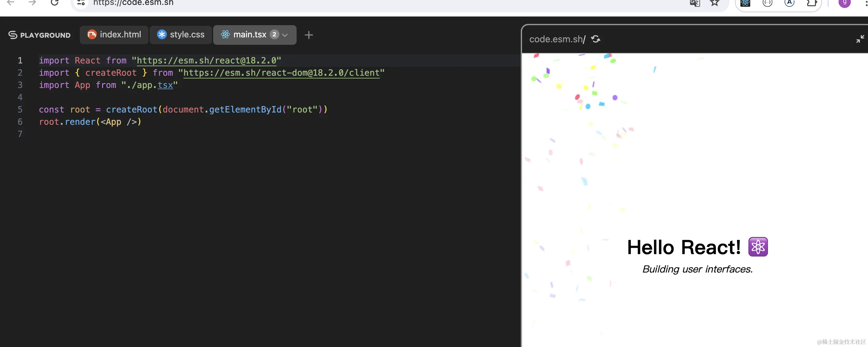Click the atom emoji beside Hello React

click(758, 246)
